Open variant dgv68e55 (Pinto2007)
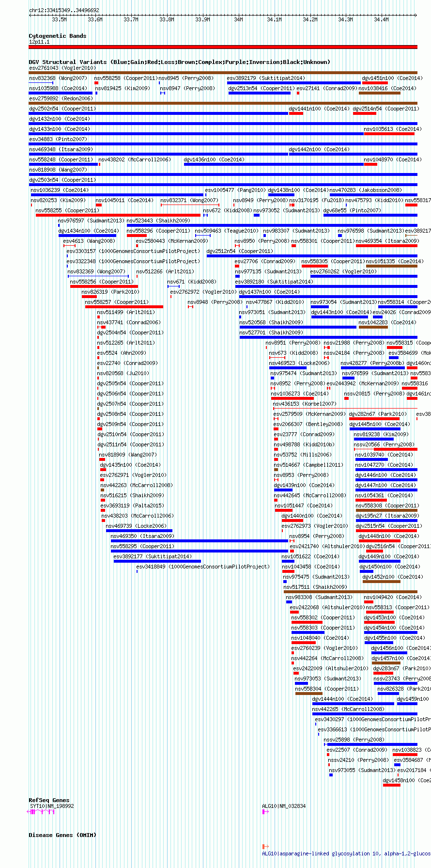431x868 pixels. tap(352, 210)
